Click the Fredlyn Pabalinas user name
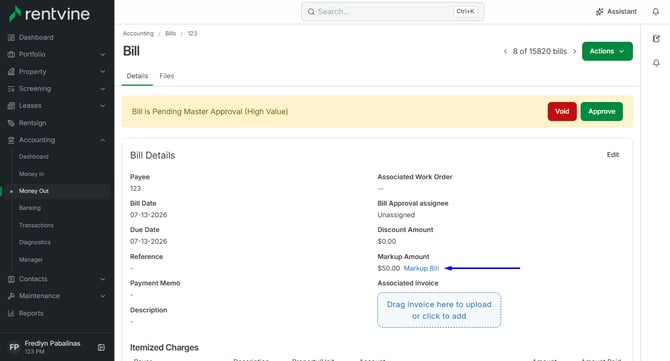 pyautogui.click(x=52, y=343)
